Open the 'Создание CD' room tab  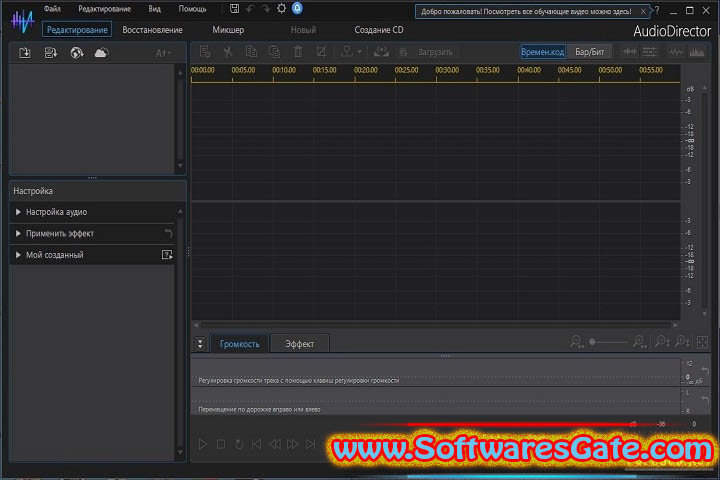(x=379, y=30)
